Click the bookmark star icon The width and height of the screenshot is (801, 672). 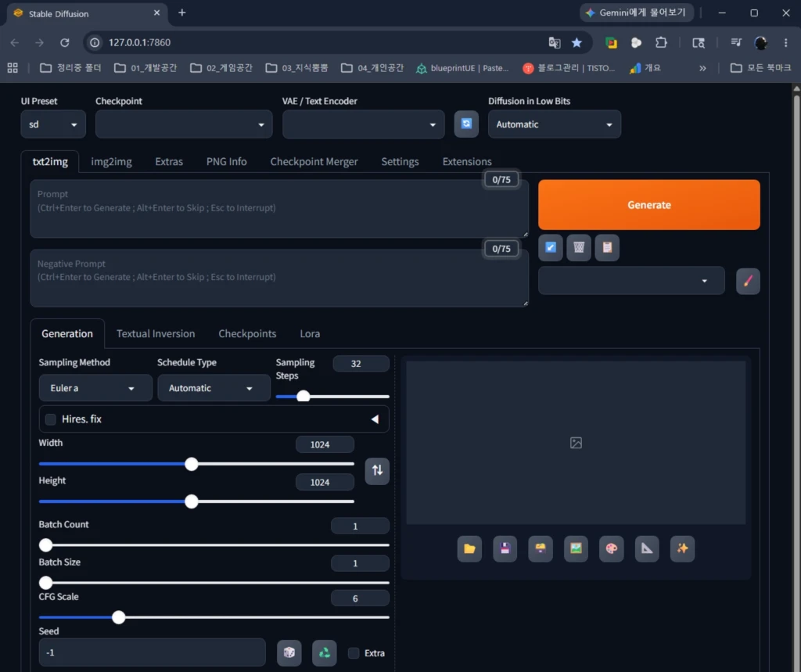577,42
